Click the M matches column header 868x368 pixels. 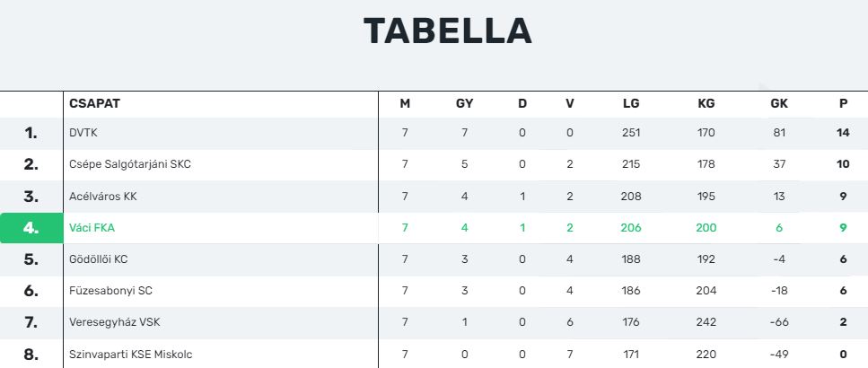click(405, 103)
